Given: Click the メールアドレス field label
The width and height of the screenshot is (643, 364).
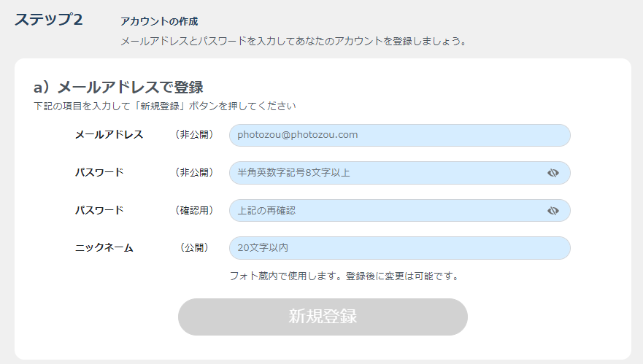Looking at the screenshot, I should point(109,134).
